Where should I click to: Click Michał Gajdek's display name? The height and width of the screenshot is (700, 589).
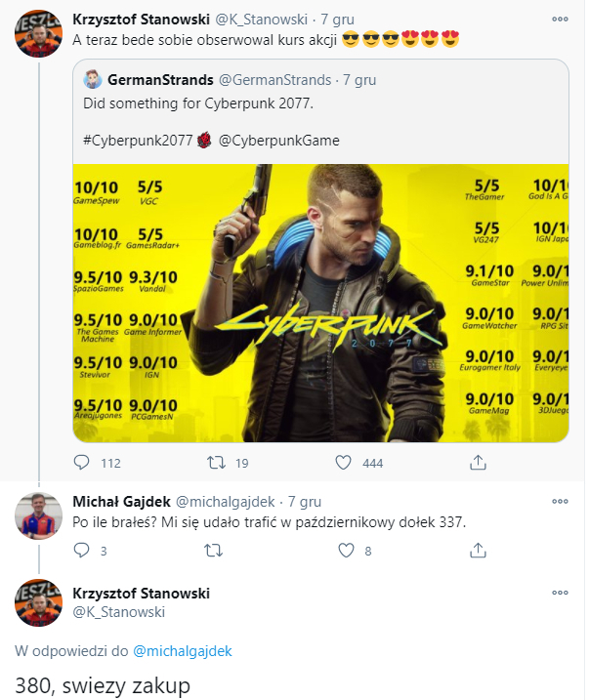click(121, 501)
